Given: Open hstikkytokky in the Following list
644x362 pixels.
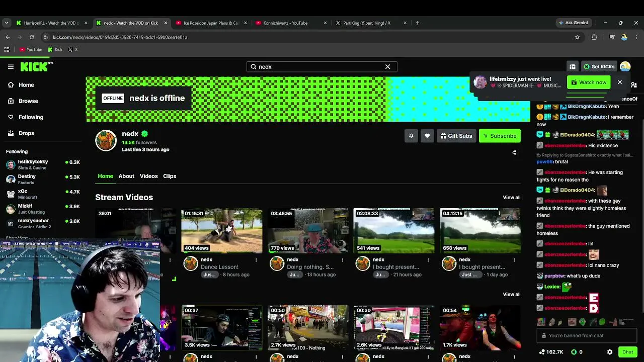Looking at the screenshot, I should [43, 164].
